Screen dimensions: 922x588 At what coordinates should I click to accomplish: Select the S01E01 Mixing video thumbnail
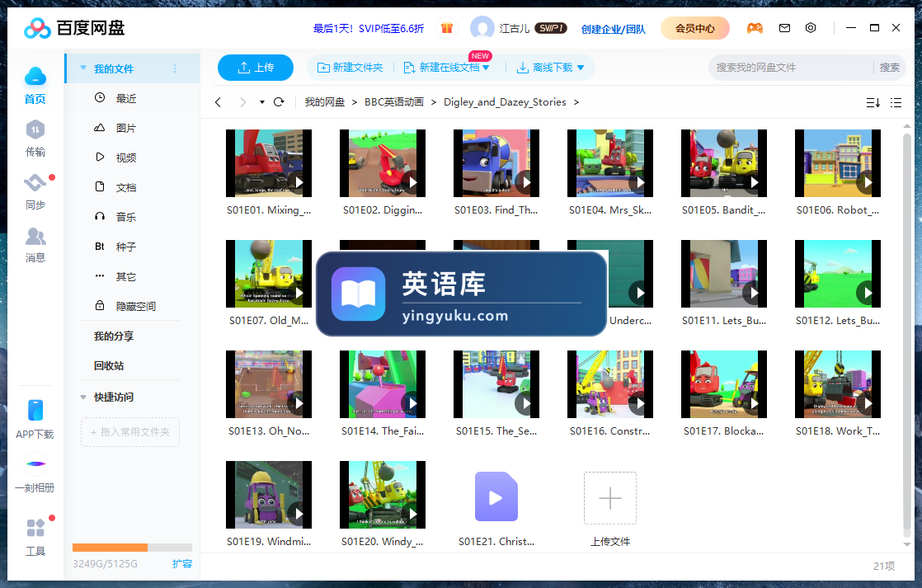point(269,163)
